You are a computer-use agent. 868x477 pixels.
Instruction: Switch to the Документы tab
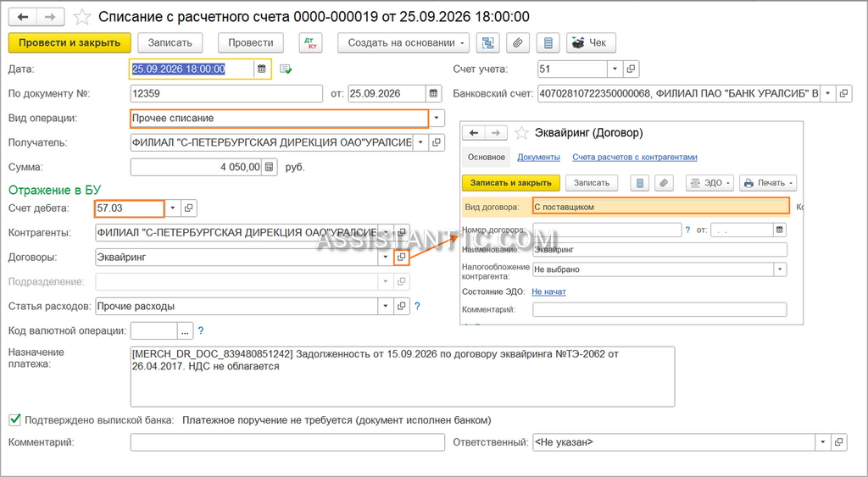click(538, 157)
